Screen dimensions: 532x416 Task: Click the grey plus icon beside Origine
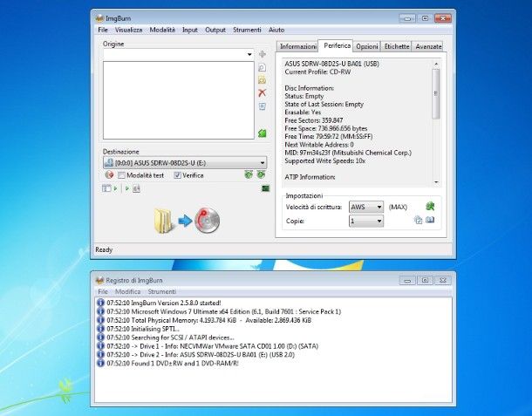pos(263,54)
